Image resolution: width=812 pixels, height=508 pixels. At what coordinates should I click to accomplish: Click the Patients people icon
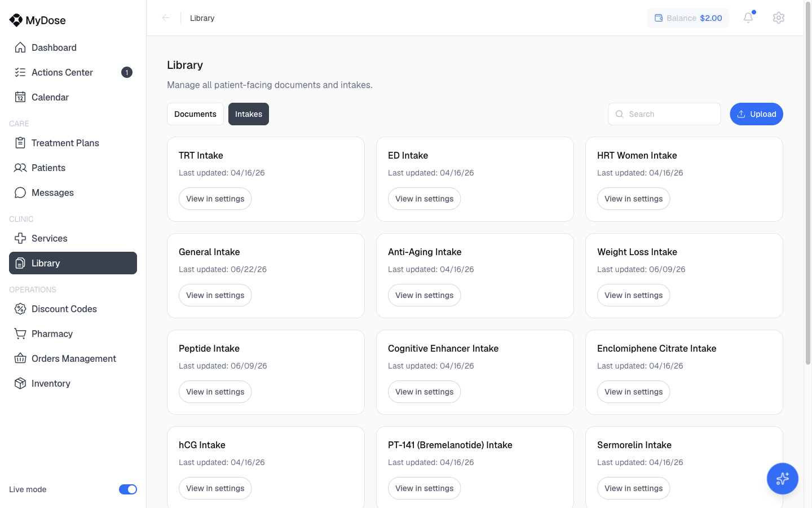20,168
